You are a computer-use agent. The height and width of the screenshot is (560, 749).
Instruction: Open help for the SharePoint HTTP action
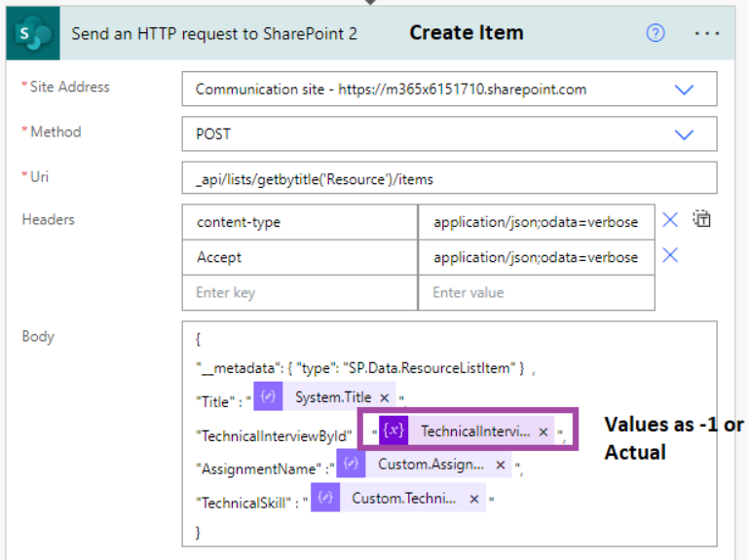[655, 33]
